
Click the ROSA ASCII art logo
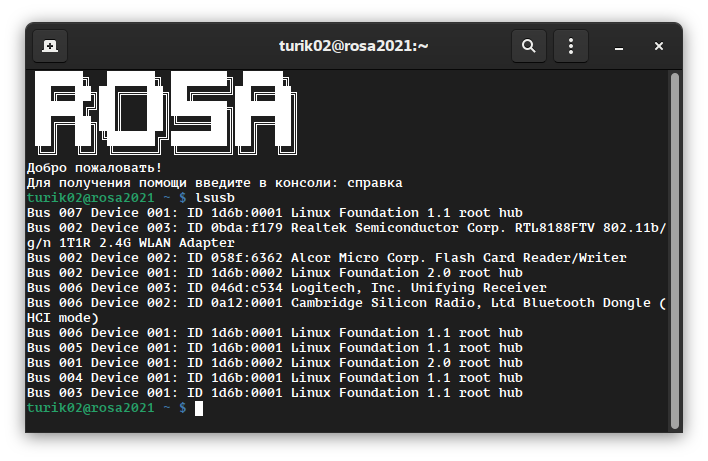click(166, 113)
